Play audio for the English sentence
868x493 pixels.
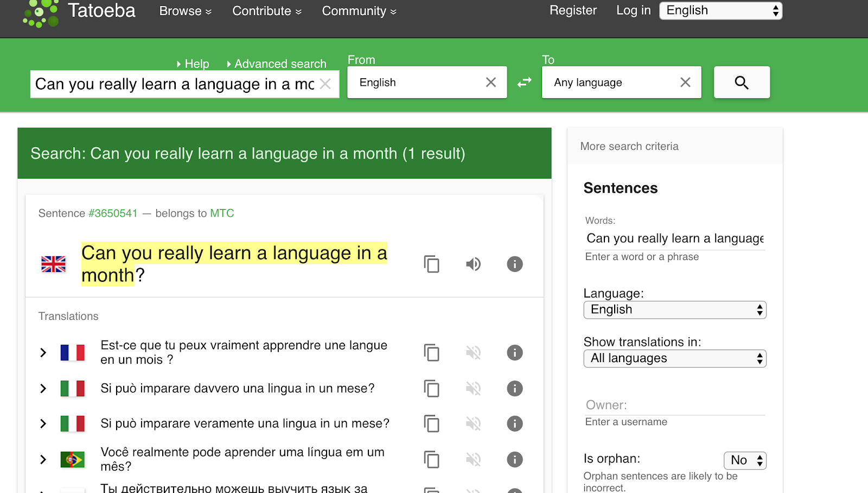473,264
